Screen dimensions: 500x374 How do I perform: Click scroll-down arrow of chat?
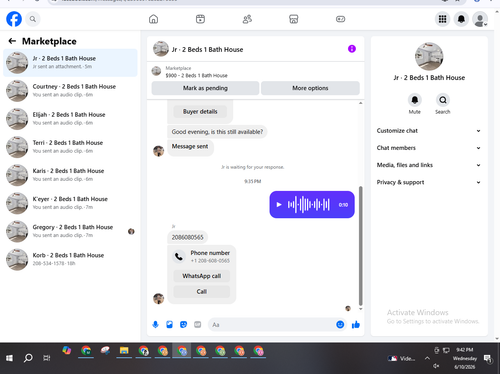pos(360,309)
